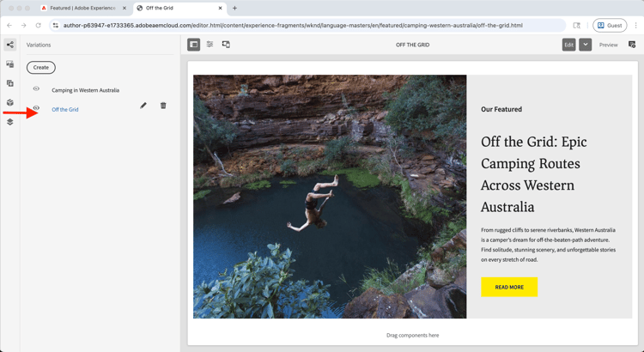Click the Variations panel heading
The image size is (644, 352).
tap(39, 45)
